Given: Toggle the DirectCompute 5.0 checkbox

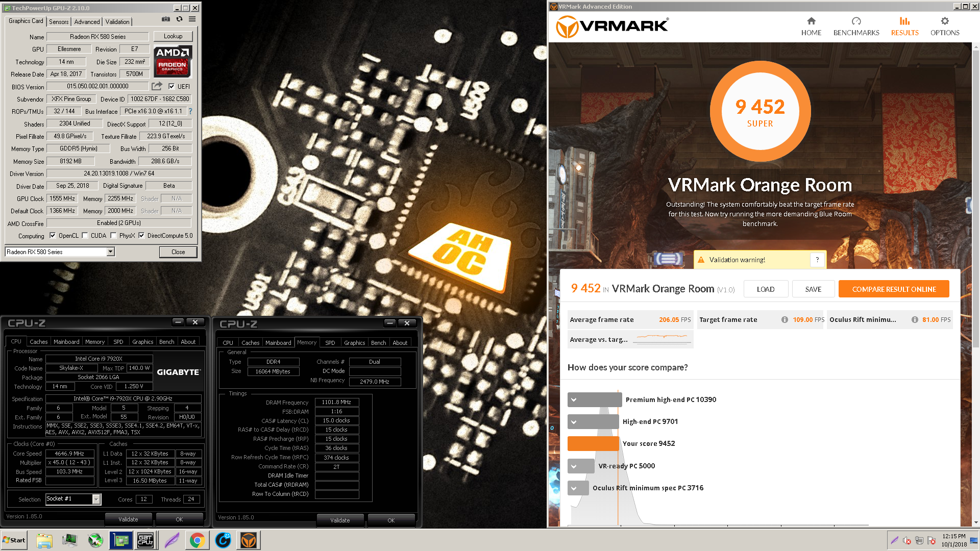Looking at the screenshot, I should (x=141, y=236).
